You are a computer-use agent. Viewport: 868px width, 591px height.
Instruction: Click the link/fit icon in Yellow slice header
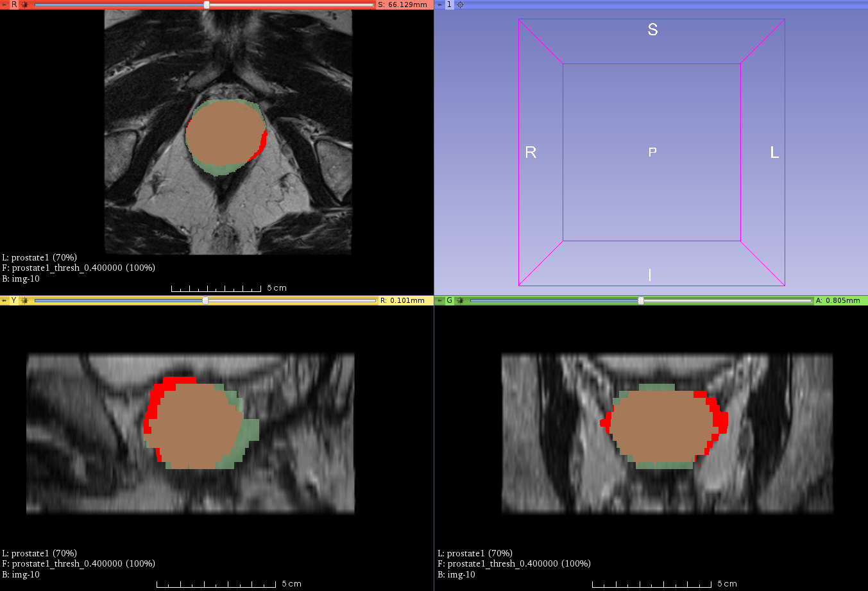24,300
